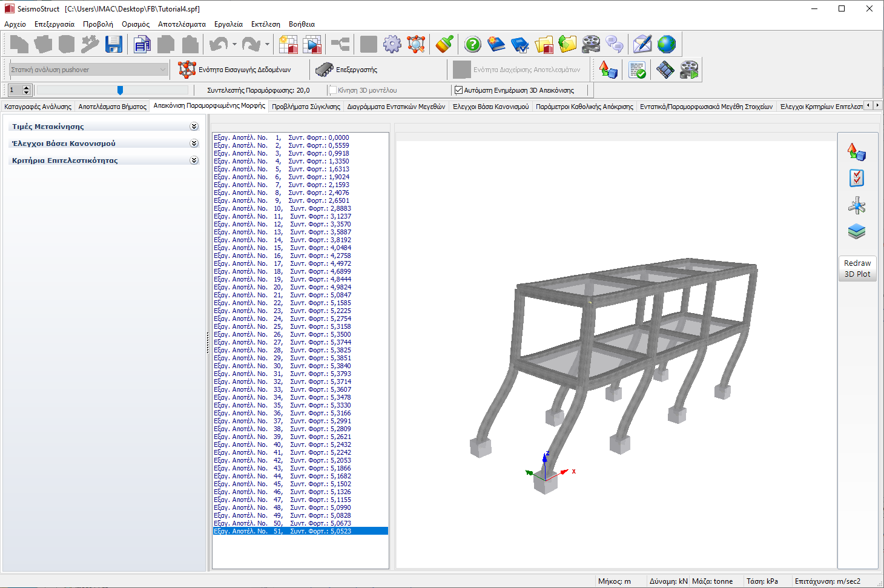
Task: Click the deformation multiplier slider handle
Action: (120, 90)
